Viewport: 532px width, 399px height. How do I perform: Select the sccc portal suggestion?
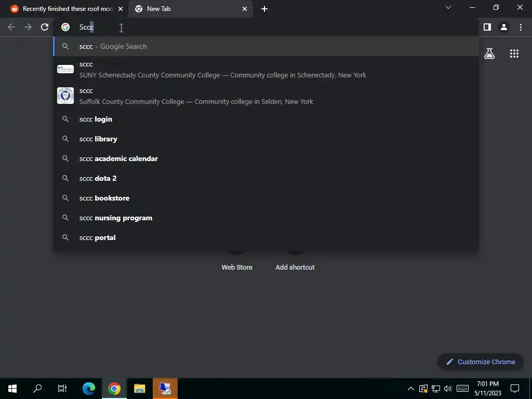[x=266, y=237]
